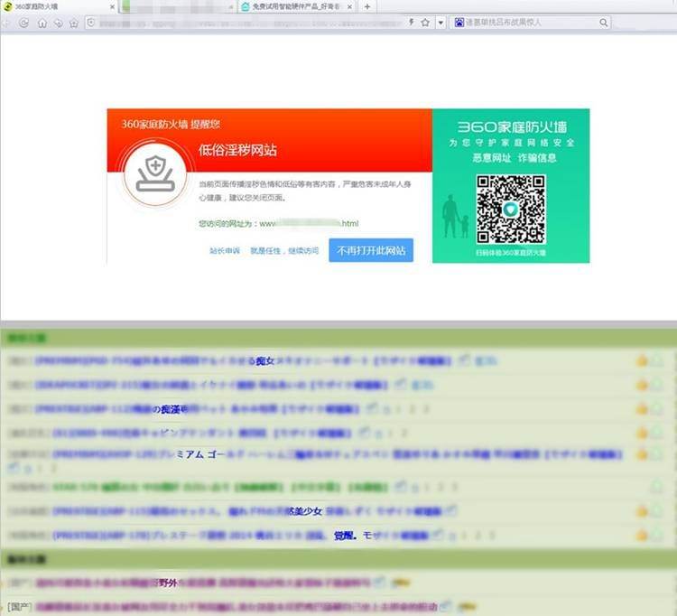
Task: Click the magnifier search icon
Action: [604, 23]
